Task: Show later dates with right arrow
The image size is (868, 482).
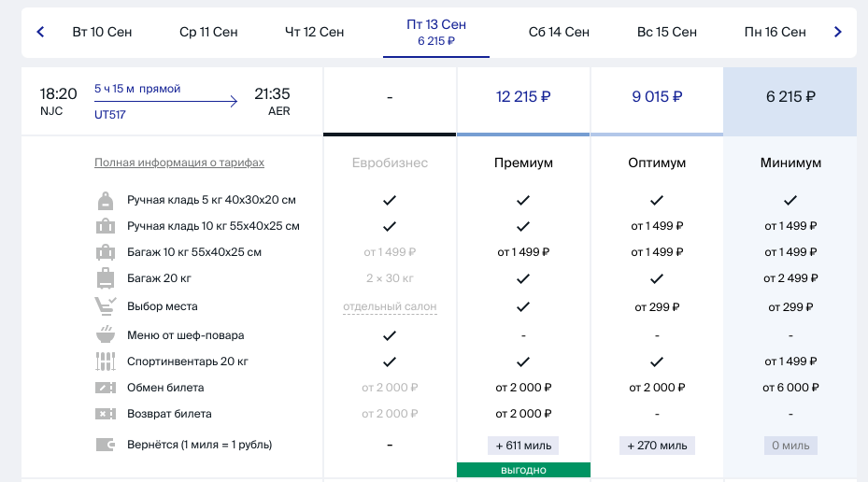Action: (x=837, y=32)
